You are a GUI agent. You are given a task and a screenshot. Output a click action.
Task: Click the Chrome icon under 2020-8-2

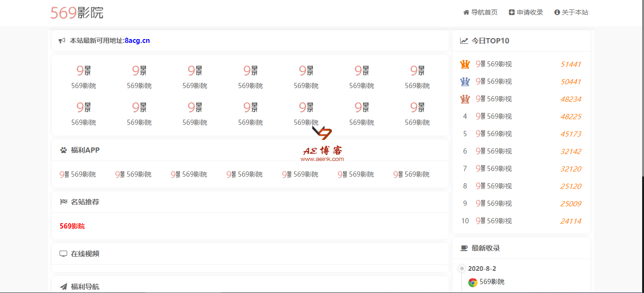[x=472, y=282]
